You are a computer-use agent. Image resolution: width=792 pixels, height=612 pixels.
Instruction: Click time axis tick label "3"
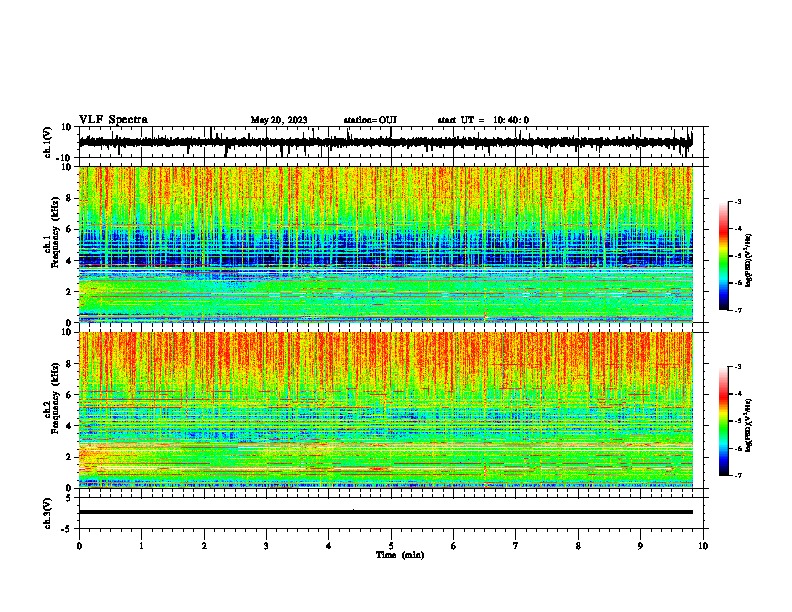pyautogui.click(x=266, y=546)
